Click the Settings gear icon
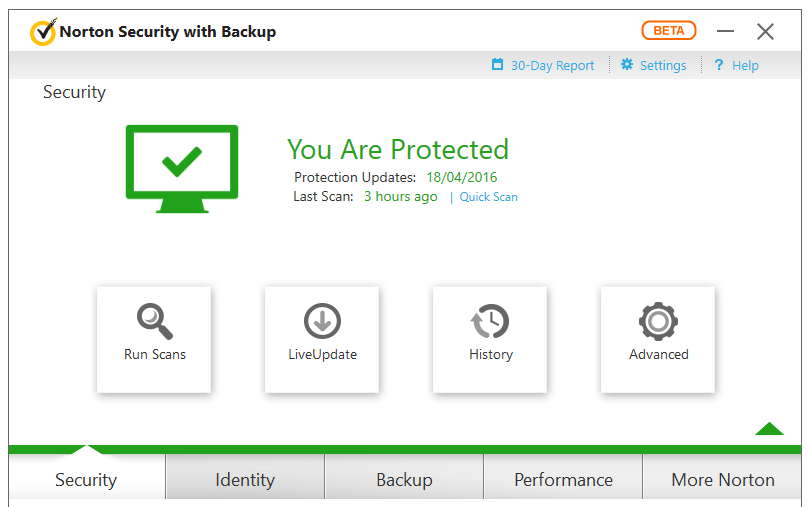The height and width of the screenshot is (507, 807). pos(627,64)
